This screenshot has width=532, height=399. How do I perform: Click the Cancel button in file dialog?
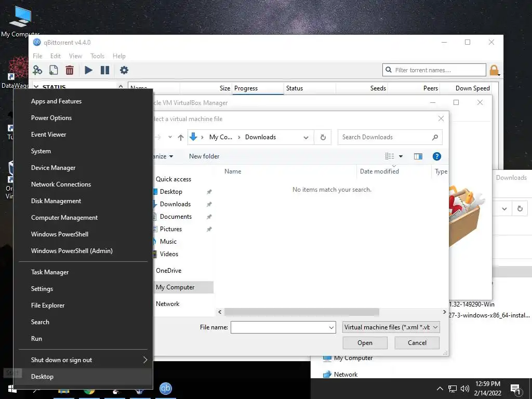[417, 343]
